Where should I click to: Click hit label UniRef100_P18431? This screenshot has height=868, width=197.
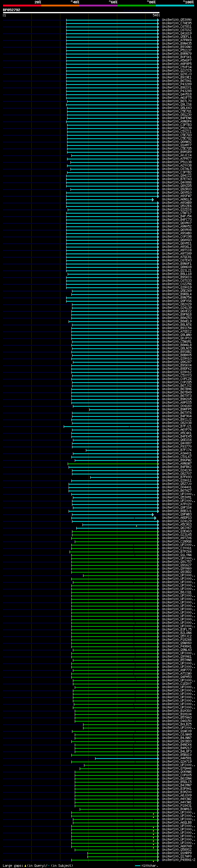tap(176, 806)
